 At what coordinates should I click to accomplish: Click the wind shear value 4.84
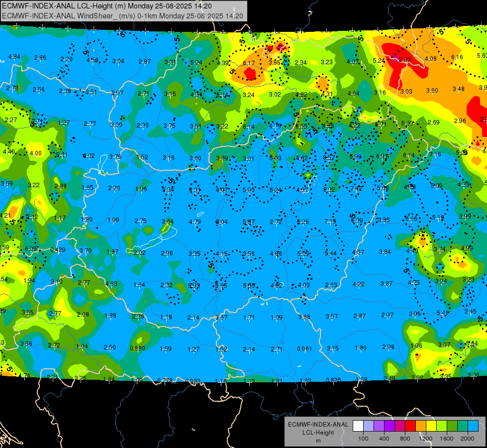tap(14, 57)
